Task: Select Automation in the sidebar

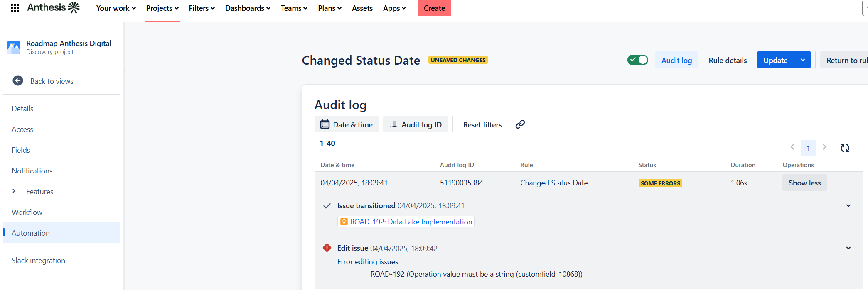Action: [61, 233]
